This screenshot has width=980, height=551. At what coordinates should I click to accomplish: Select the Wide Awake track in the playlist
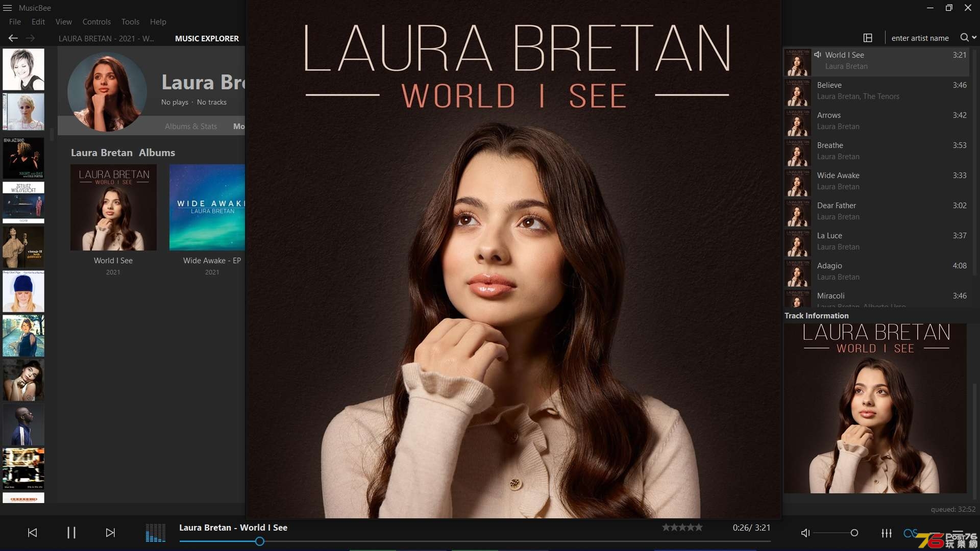[877, 181]
